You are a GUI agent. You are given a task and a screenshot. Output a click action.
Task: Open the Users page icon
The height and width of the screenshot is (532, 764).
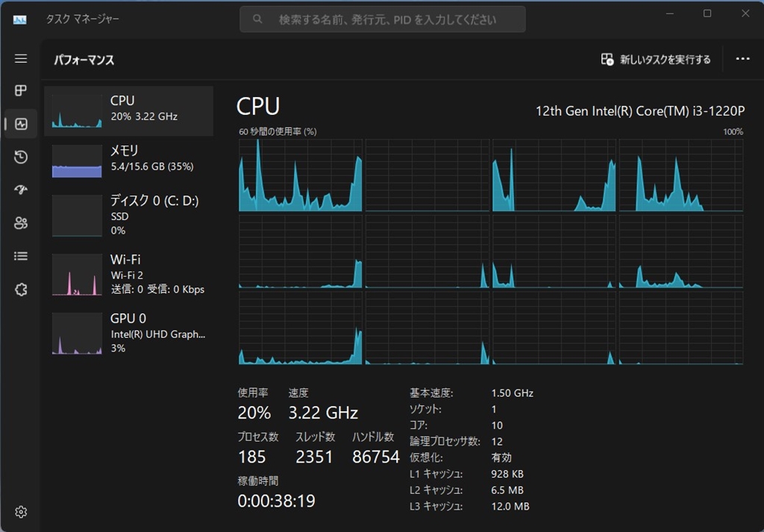click(21, 223)
